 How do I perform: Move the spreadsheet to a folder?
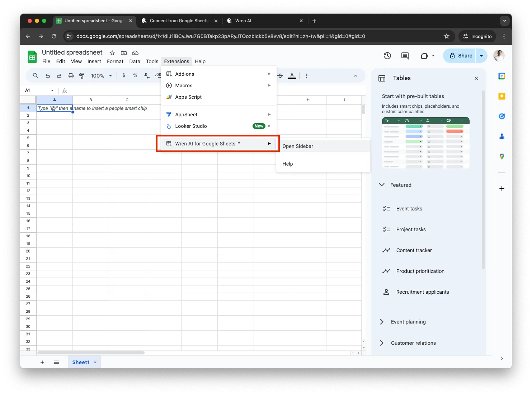(124, 53)
